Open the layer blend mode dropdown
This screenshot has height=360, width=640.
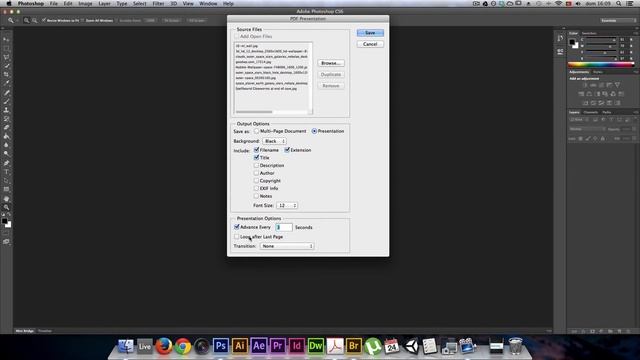587,129
